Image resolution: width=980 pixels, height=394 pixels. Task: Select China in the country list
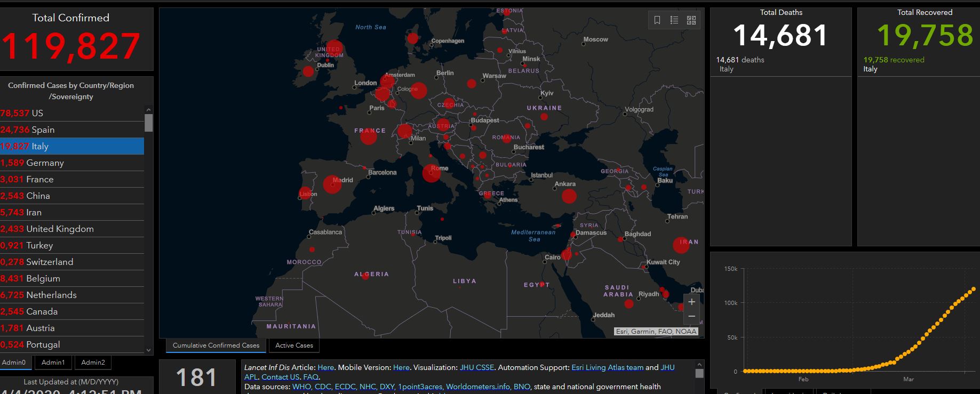click(x=72, y=196)
